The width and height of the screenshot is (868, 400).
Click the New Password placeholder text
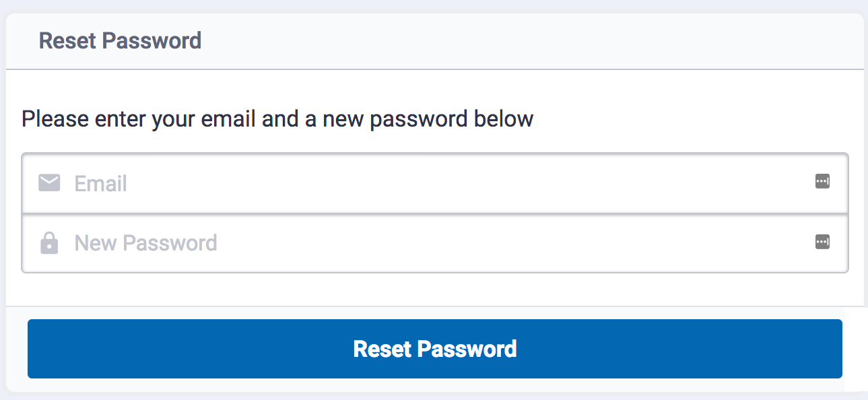coord(145,243)
